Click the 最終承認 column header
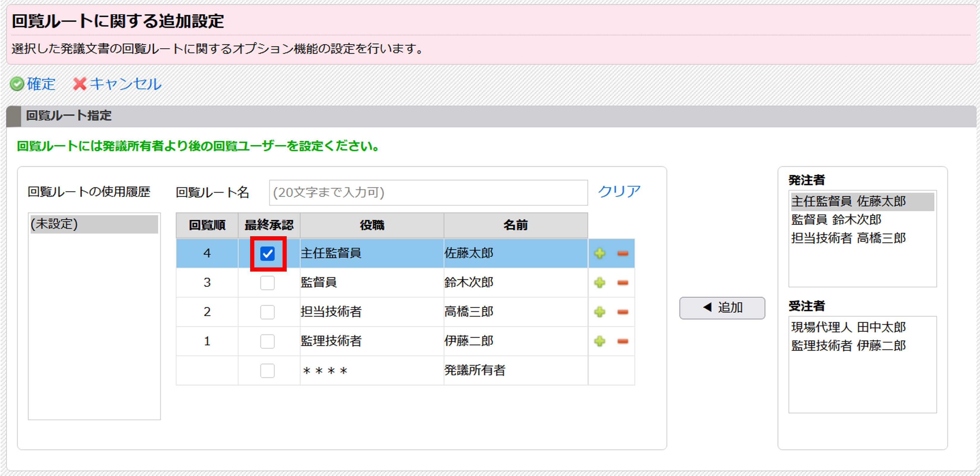Image resolution: width=980 pixels, height=476 pixels. tap(269, 226)
